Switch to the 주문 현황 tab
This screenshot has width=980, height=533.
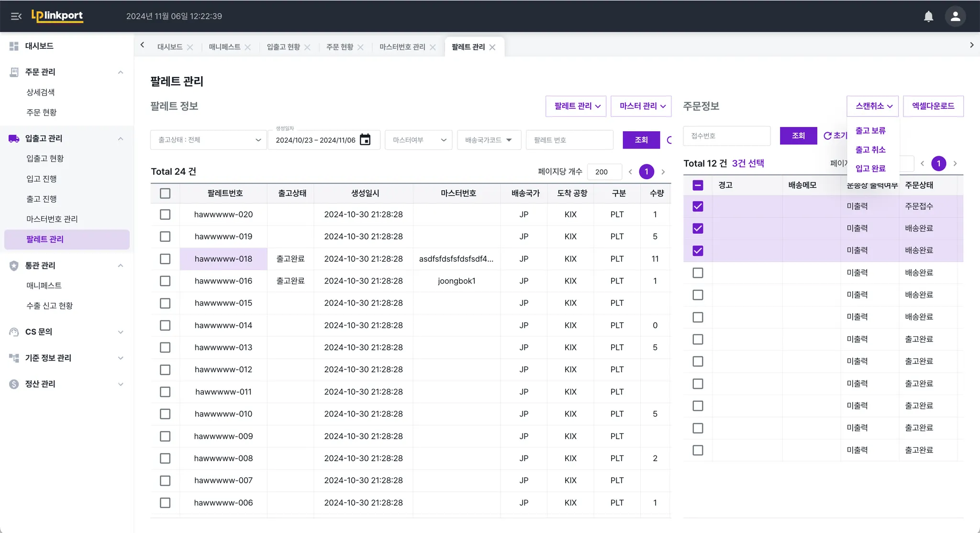pos(339,47)
